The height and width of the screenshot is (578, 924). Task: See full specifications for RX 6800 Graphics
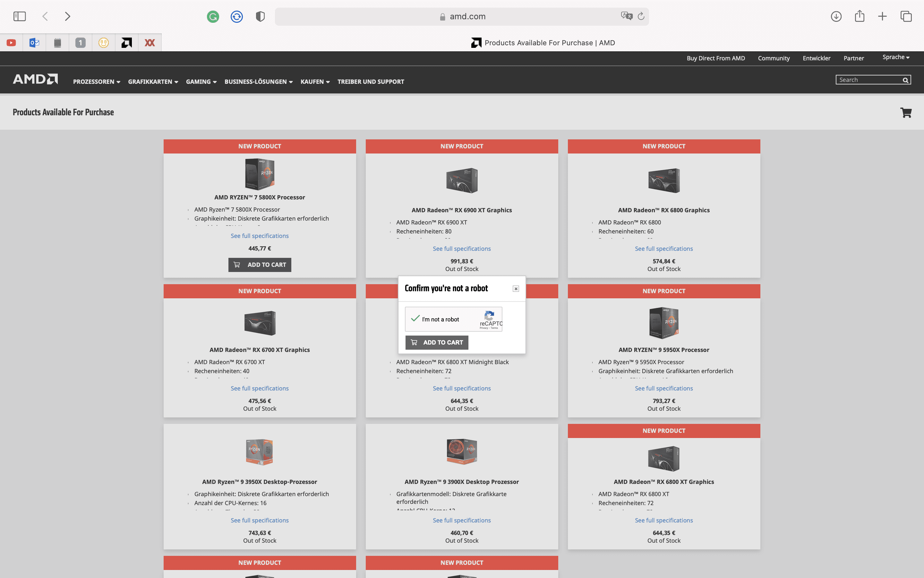[x=663, y=249]
